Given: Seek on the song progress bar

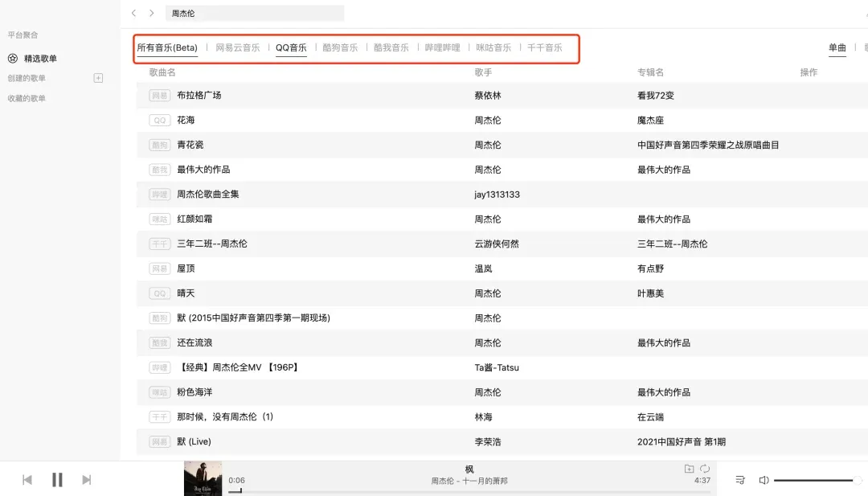Looking at the screenshot, I should click(469, 491).
